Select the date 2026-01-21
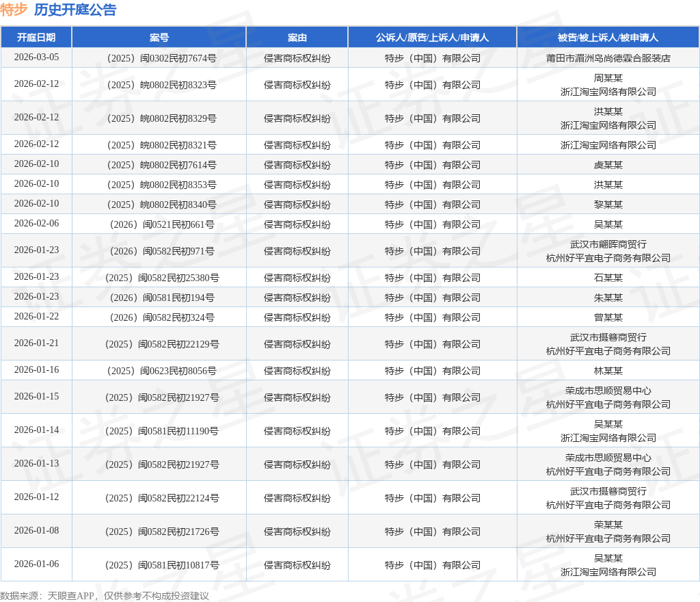 tap(36, 343)
